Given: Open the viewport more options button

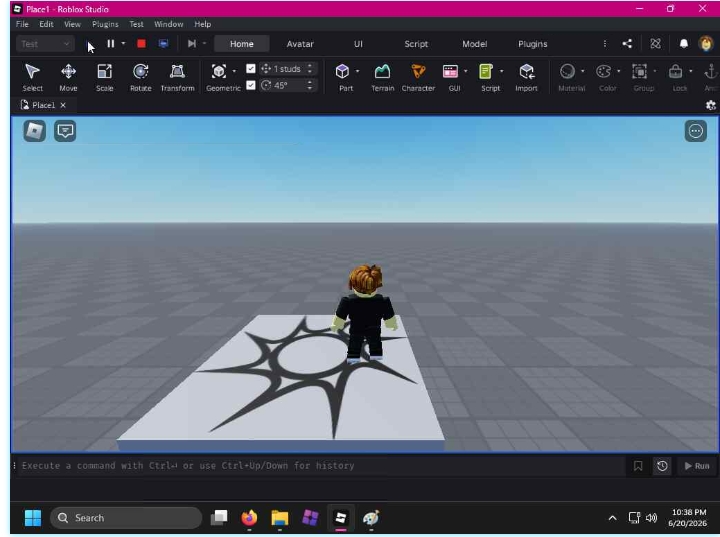Looking at the screenshot, I should tap(696, 131).
